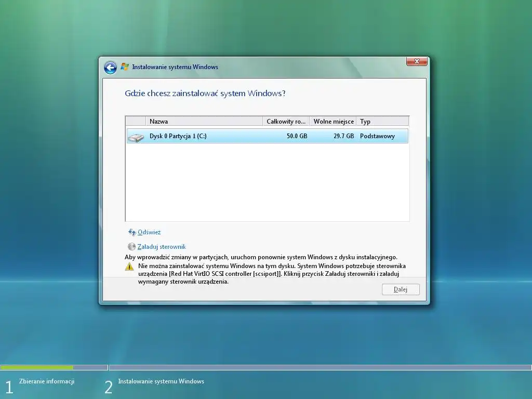Viewport: 532px width, 399px height.
Task: Open the Załaduj sterownik link
Action: pos(162,247)
